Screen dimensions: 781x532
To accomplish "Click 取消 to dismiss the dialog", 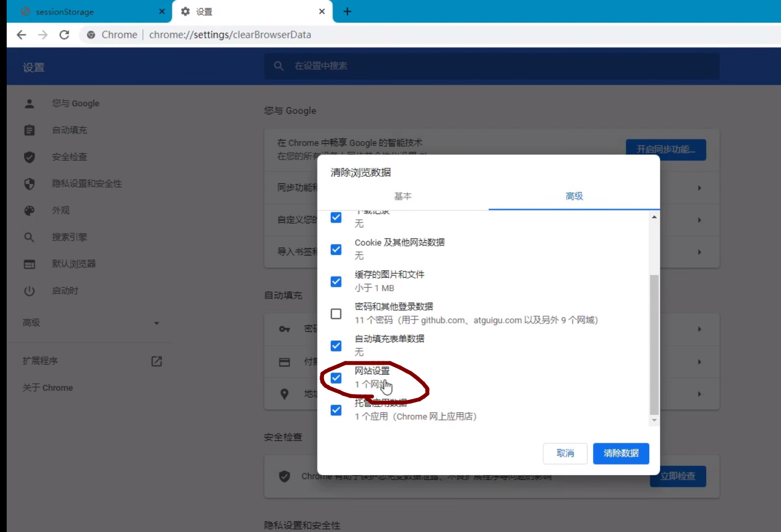I will (x=565, y=453).
